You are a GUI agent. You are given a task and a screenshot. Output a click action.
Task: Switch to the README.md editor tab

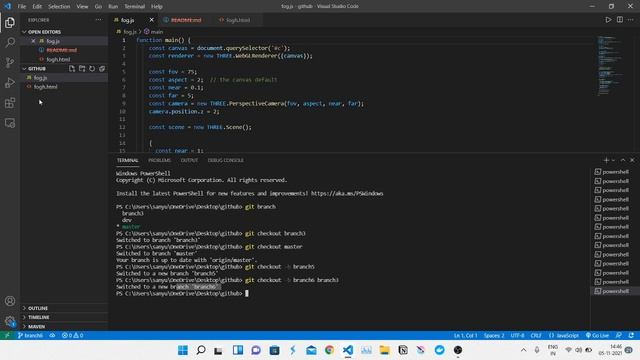click(x=186, y=20)
